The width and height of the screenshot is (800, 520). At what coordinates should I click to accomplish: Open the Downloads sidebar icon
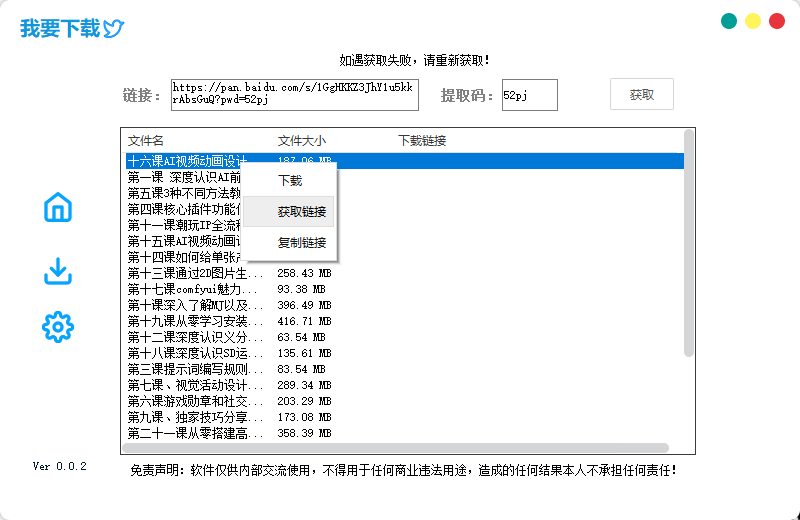[x=58, y=271]
